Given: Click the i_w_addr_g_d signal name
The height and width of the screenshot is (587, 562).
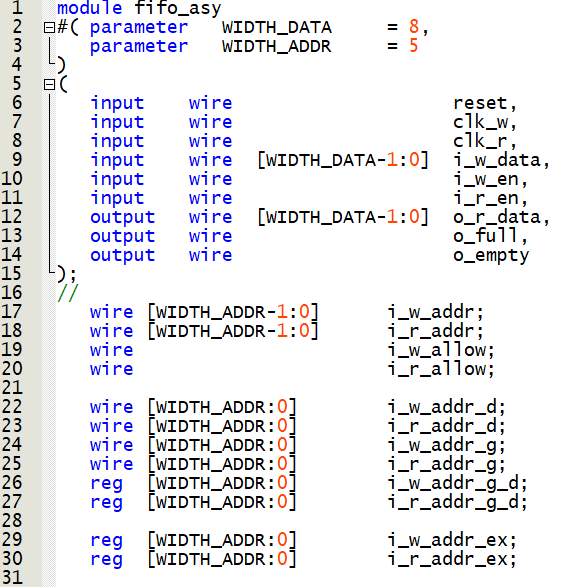Looking at the screenshot, I should (453, 484).
